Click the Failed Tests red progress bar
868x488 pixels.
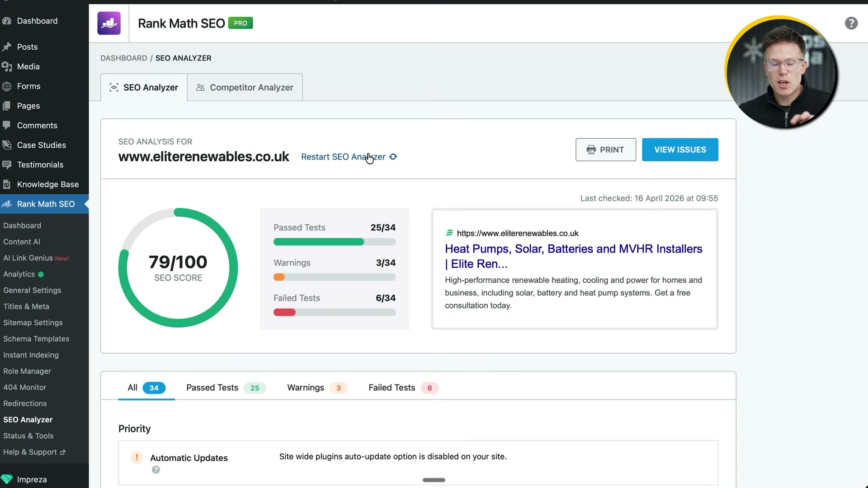click(335, 312)
